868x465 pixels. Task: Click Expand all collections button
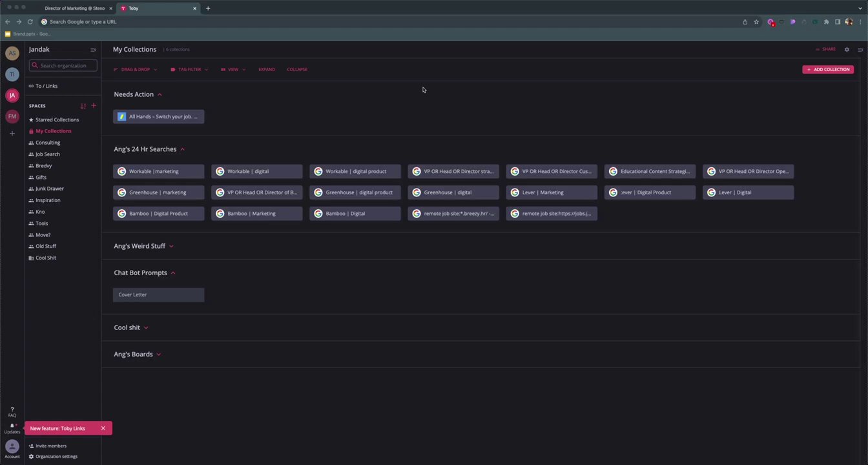[267, 69]
